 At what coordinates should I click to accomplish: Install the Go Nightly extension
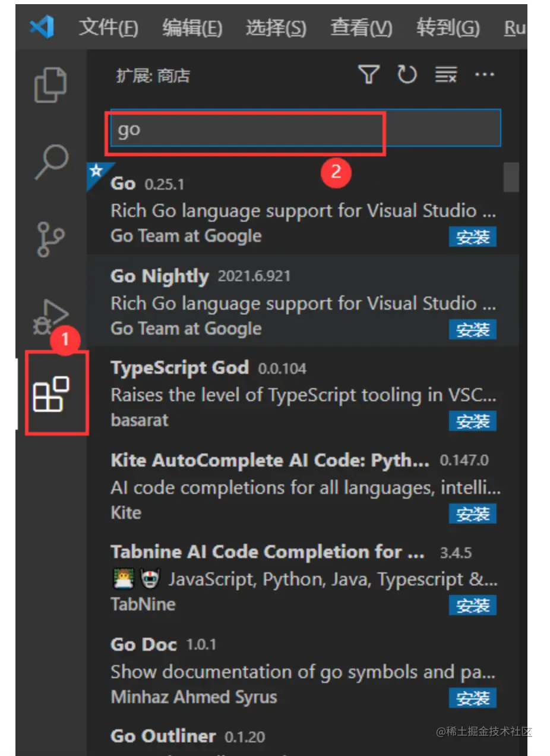pyautogui.click(x=473, y=329)
